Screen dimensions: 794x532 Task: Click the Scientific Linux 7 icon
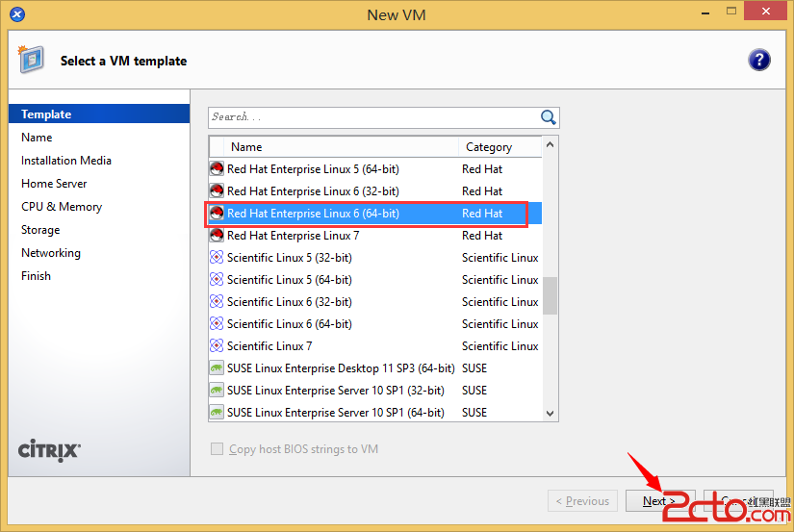point(217,346)
